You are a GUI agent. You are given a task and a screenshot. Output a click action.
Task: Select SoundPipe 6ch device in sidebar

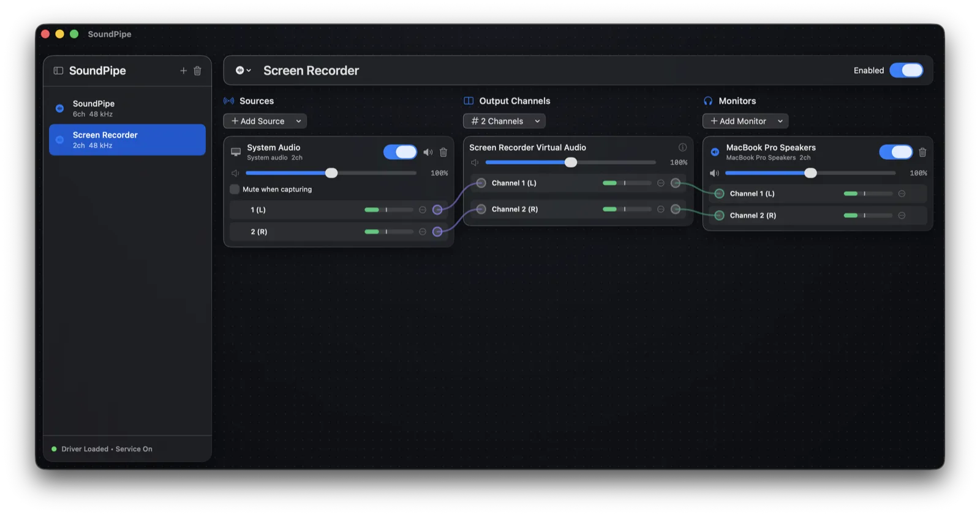pyautogui.click(x=127, y=108)
